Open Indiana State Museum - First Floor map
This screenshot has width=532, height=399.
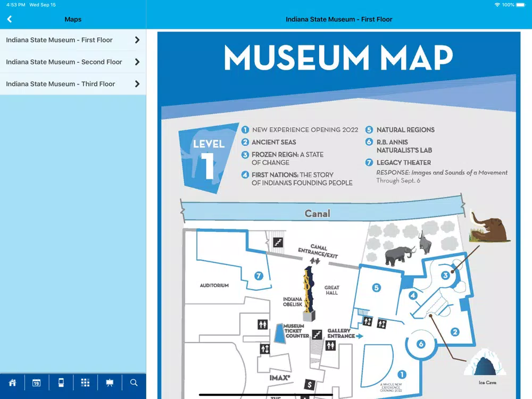point(73,40)
